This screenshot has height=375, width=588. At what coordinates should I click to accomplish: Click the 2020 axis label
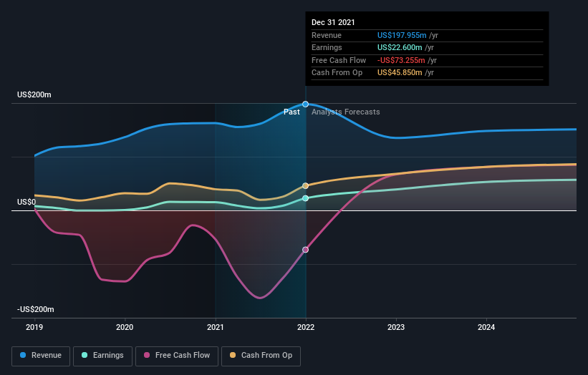pos(125,328)
